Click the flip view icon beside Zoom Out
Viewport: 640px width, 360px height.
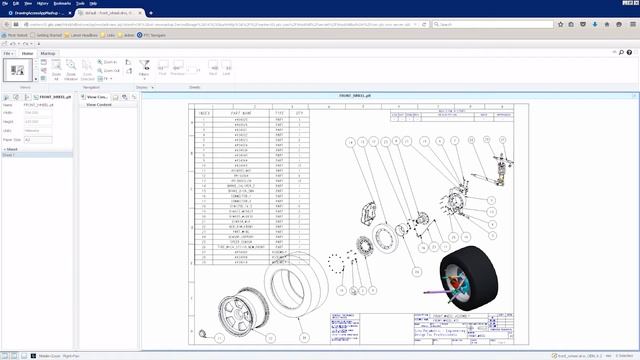pos(129,71)
